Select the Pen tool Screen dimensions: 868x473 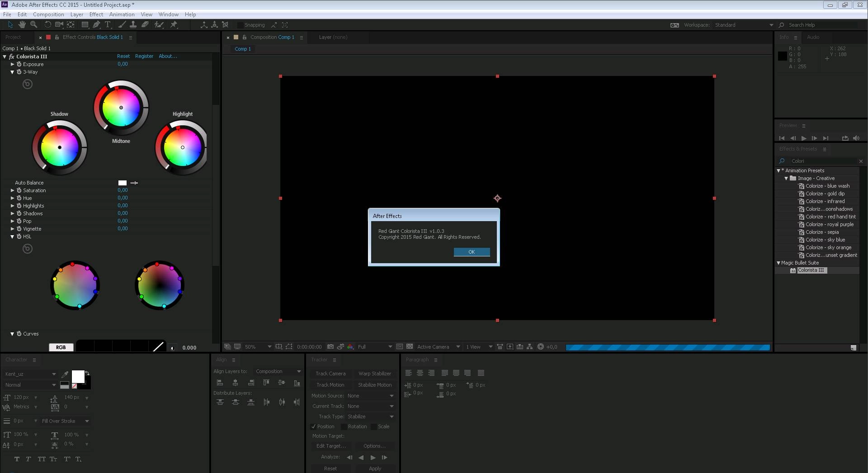pos(96,25)
